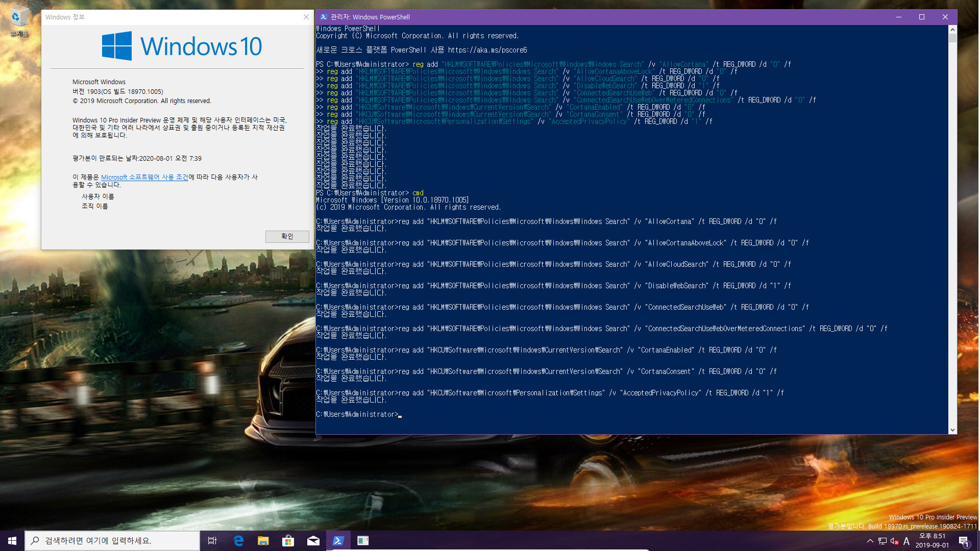Click the network tray icon
This screenshot has width=980, height=551.
(883, 541)
